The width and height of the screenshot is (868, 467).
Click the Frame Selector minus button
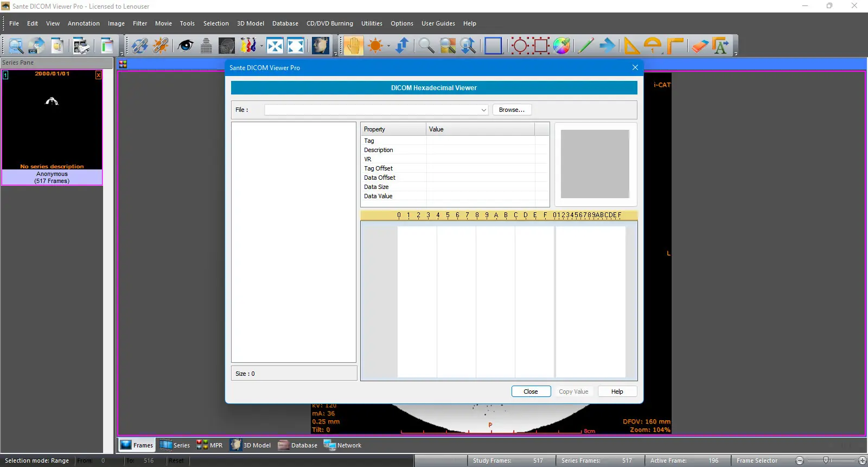click(799, 460)
